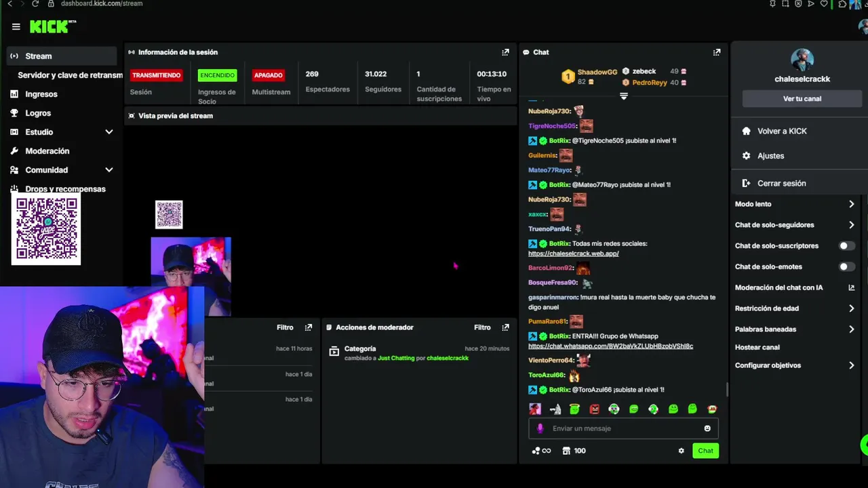Viewport: 868px width, 488px height.
Task: Click the Ver tu canal button
Action: (x=802, y=99)
